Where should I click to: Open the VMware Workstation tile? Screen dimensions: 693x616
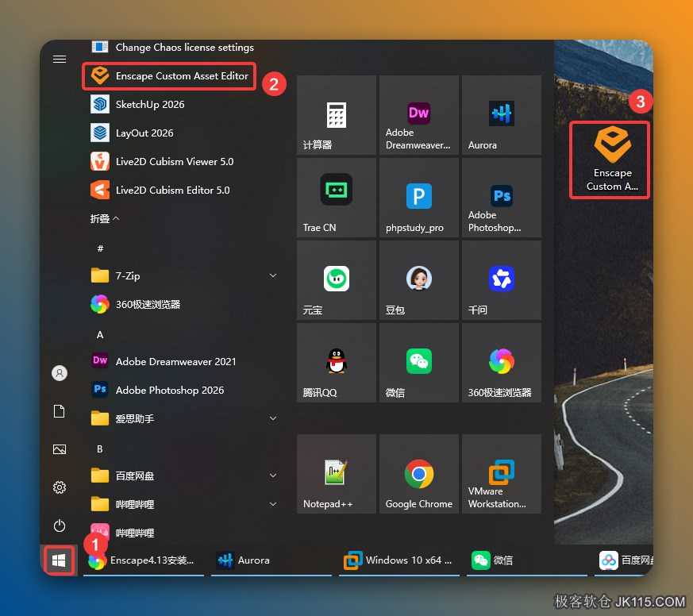pyautogui.click(x=501, y=474)
